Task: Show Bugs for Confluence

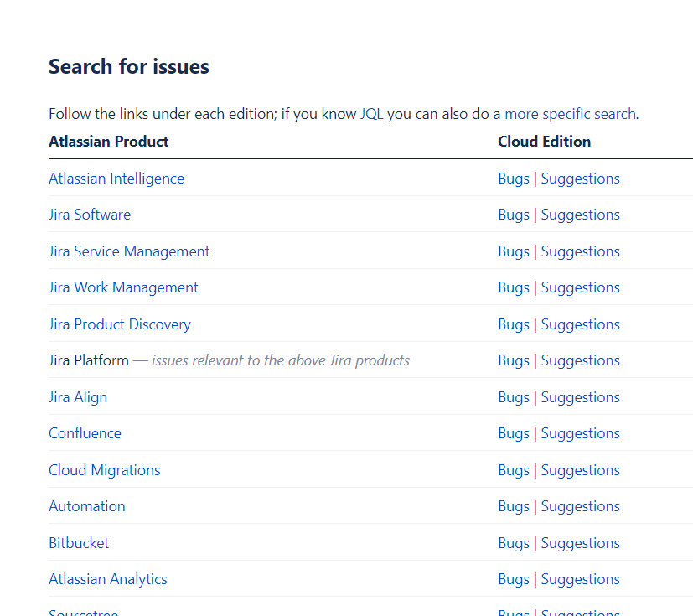Action: pos(514,433)
